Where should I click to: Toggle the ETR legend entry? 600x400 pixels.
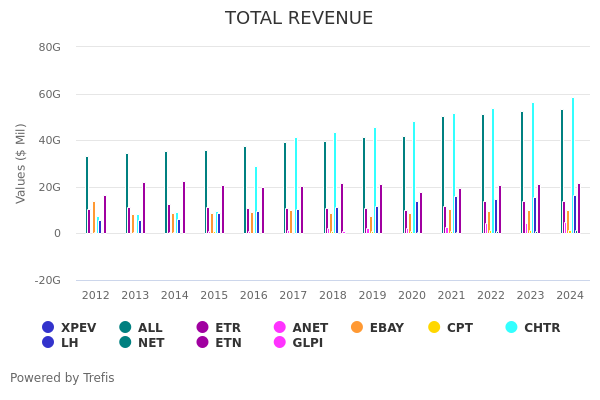203,327
